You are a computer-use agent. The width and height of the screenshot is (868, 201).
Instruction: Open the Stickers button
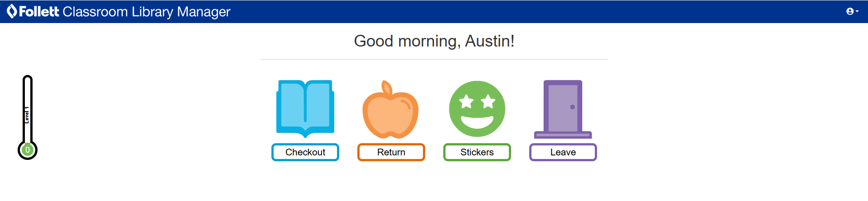(x=477, y=152)
